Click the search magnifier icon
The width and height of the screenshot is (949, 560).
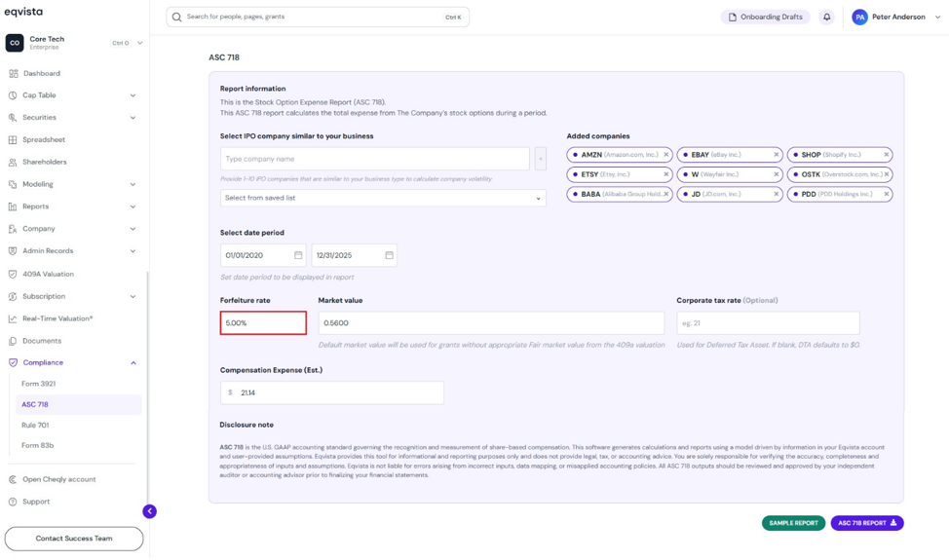pyautogui.click(x=176, y=17)
